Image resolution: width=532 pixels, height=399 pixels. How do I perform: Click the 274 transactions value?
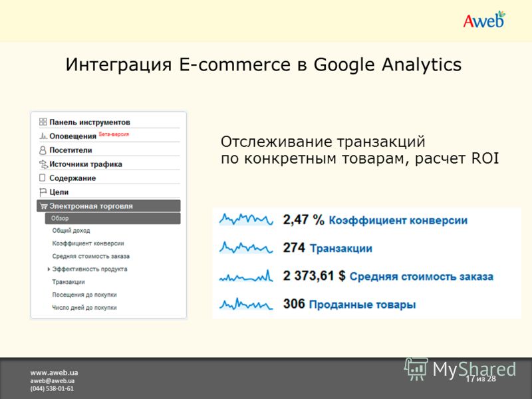tap(294, 248)
